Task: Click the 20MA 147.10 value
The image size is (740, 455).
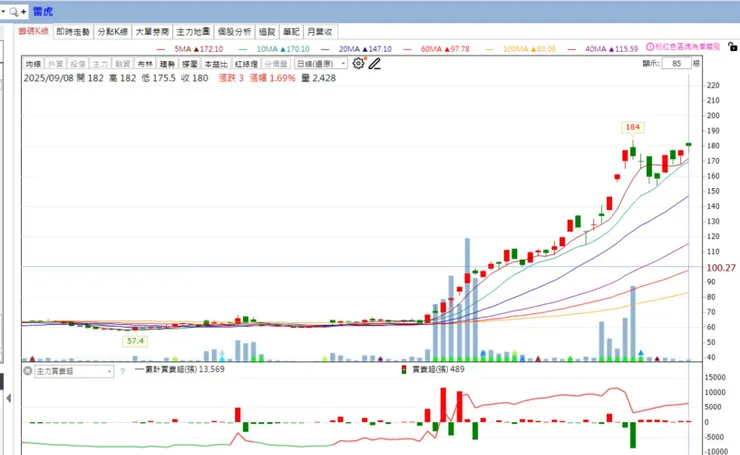Action: point(365,49)
